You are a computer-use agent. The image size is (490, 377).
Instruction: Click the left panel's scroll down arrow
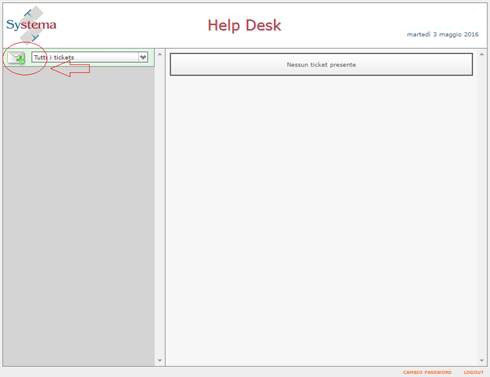[x=160, y=360]
